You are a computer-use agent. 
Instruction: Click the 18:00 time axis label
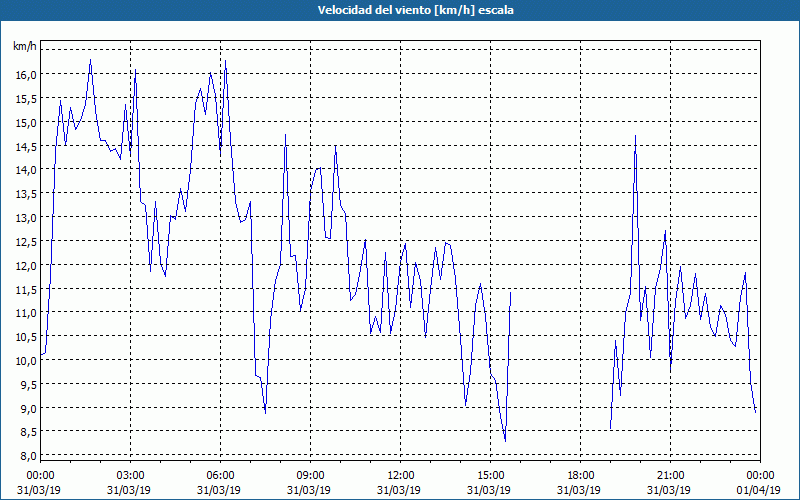(x=581, y=476)
